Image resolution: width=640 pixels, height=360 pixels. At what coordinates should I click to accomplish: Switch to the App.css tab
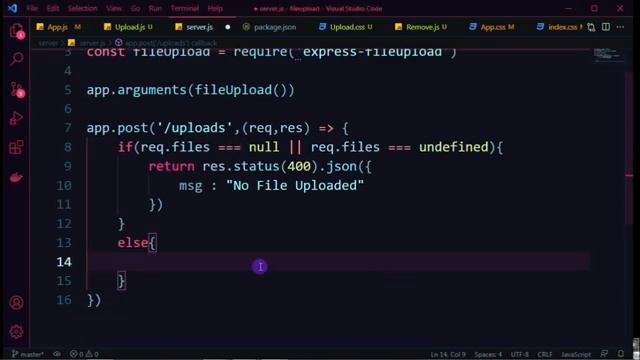492,27
